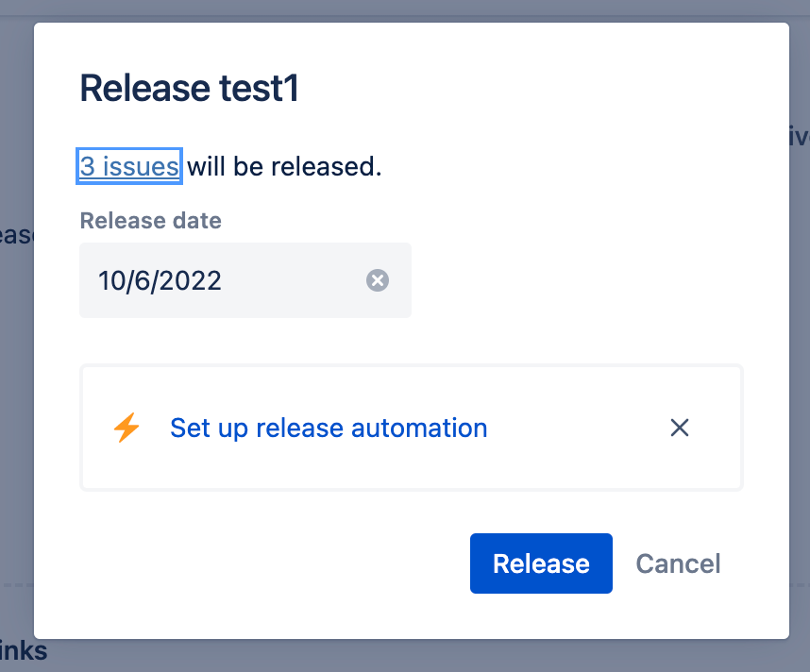Click the "will be released." text
Viewport: 810px width, 672px height.
(284, 167)
